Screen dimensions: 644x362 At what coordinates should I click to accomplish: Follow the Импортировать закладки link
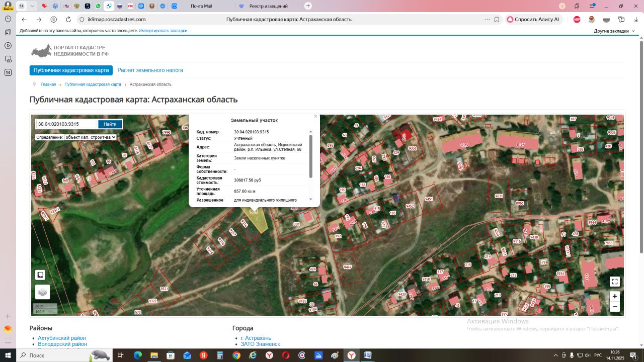[163, 31]
